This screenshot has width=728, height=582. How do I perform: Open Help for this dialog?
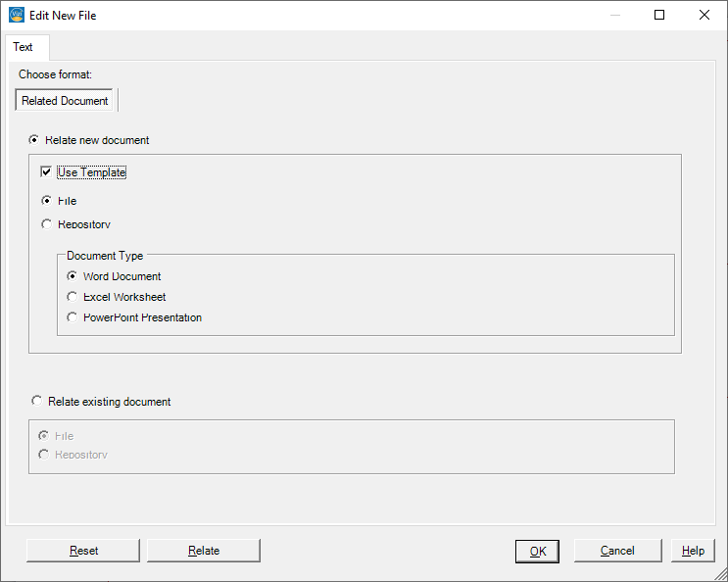(x=693, y=551)
